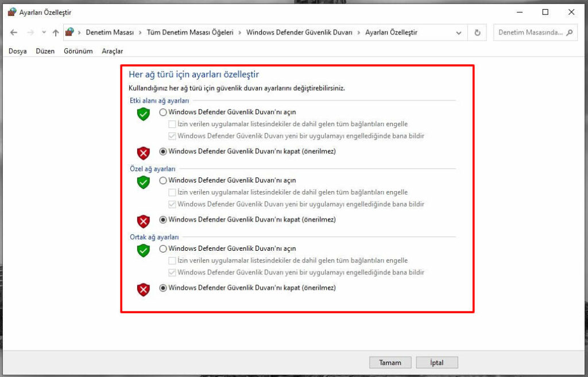This screenshot has height=377, width=588.
Task: Confirm with the Tamam button
Action: point(390,363)
